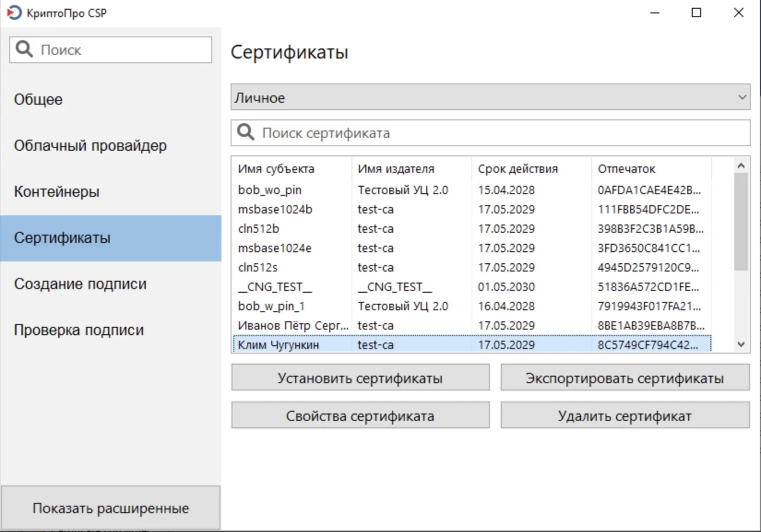Viewport: 761px width, 532px height.
Task: Open the Общее section
Action: coord(38,100)
